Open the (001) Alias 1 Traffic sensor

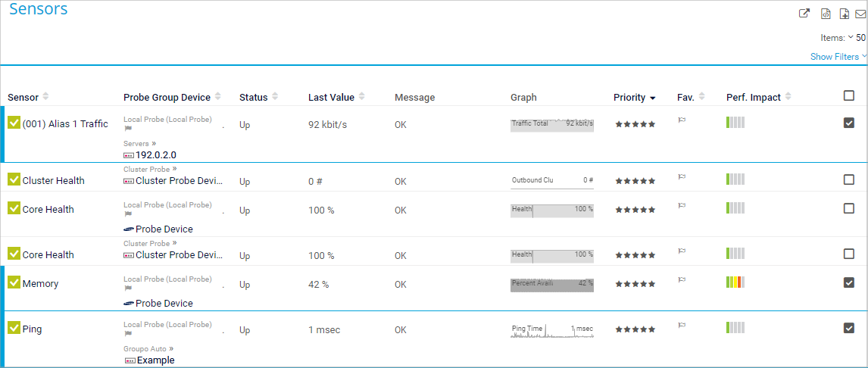(65, 124)
